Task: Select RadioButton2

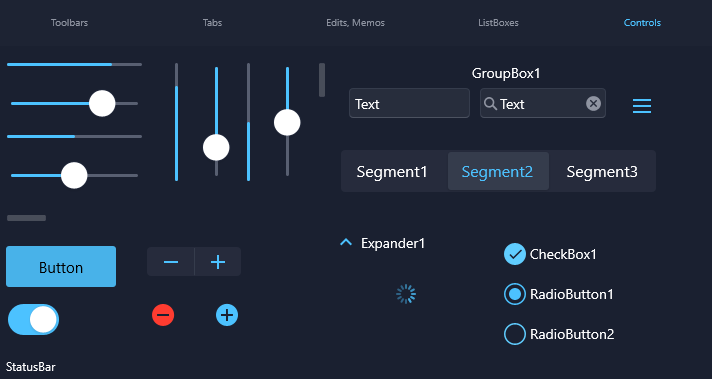Action: pyautogui.click(x=515, y=334)
